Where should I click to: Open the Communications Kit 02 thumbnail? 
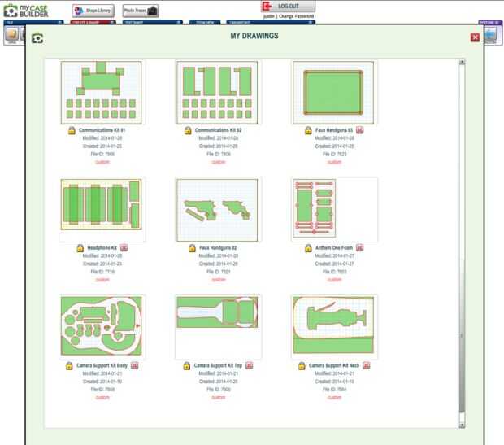218,93
